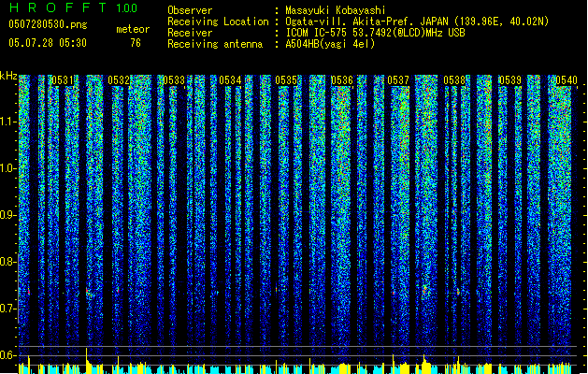Click the kHz axis unit label
Image resolution: width=588 pixels, height=374 pixels.
click(8, 76)
